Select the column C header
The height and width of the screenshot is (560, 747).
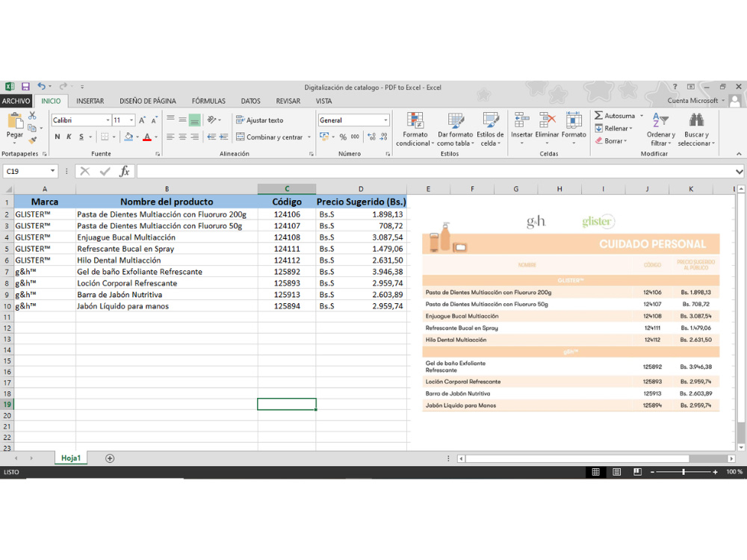click(287, 189)
